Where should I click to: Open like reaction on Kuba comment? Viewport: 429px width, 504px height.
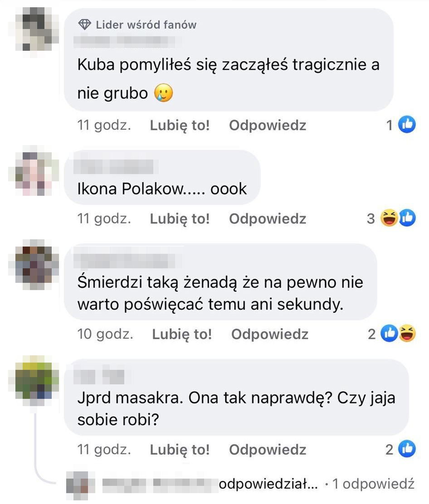[x=407, y=124]
